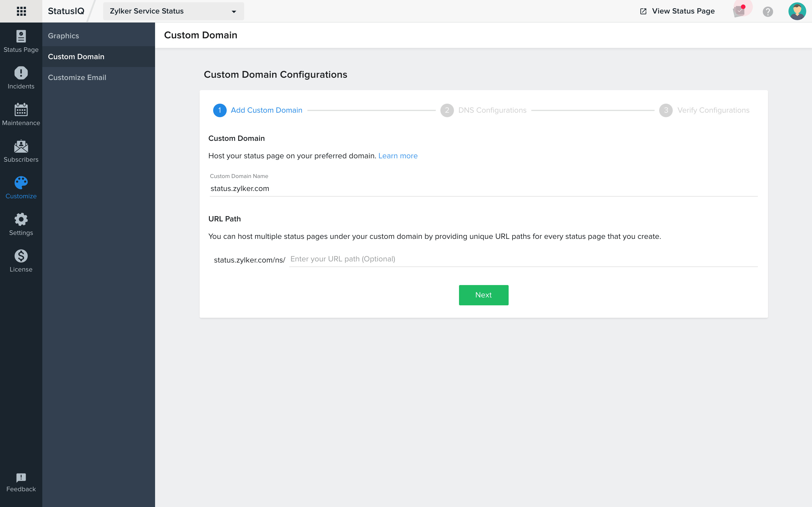Image resolution: width=812 pixels, height=507 pixels.
Task: Open the Settings gear section
Action: (21, 224)
